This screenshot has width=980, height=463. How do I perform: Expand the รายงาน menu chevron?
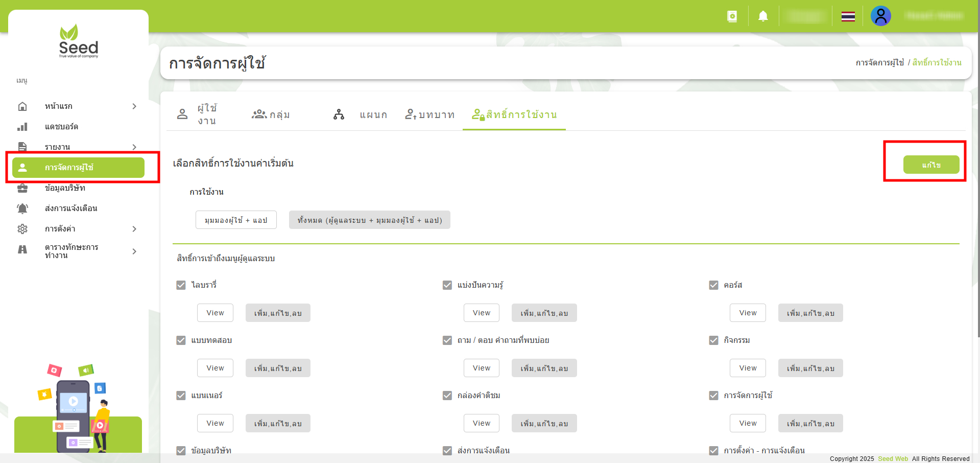pyautogui.click(x=134, y=147)
